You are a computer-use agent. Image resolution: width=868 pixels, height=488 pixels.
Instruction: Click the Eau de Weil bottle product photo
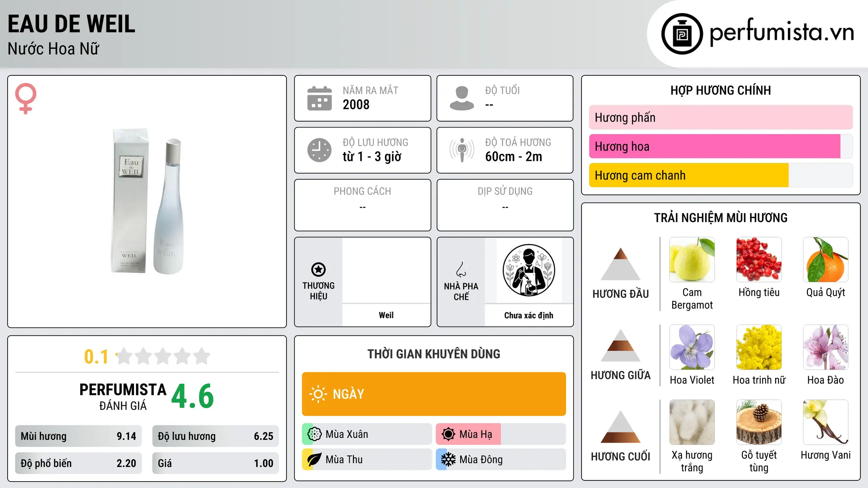(147, 202)
